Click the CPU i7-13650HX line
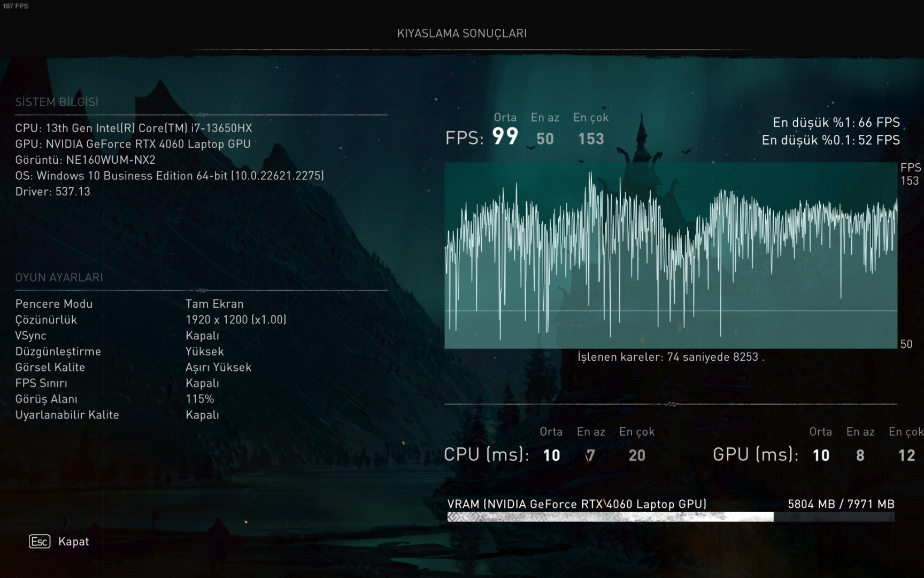The image size is (924, 578). (x=134, y=128)
